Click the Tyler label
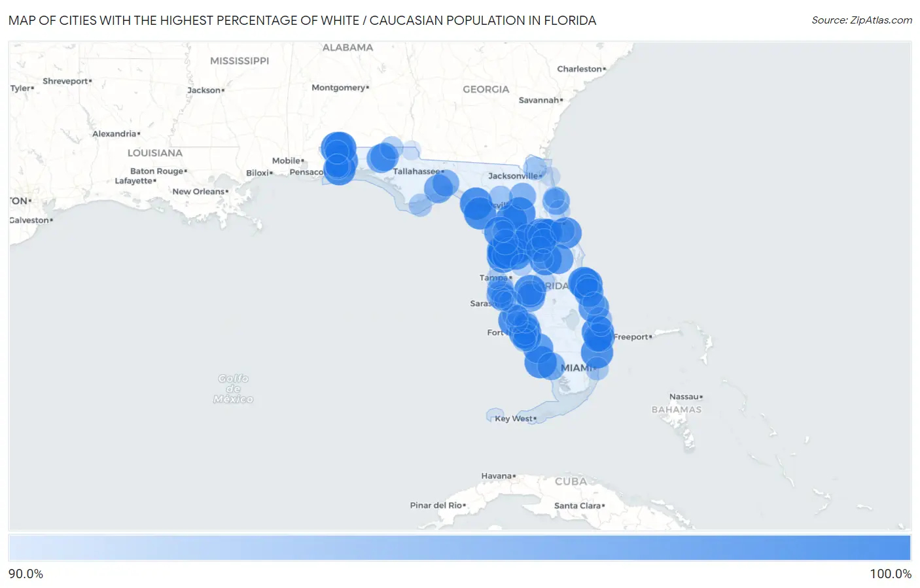 [x=21, y=88]
